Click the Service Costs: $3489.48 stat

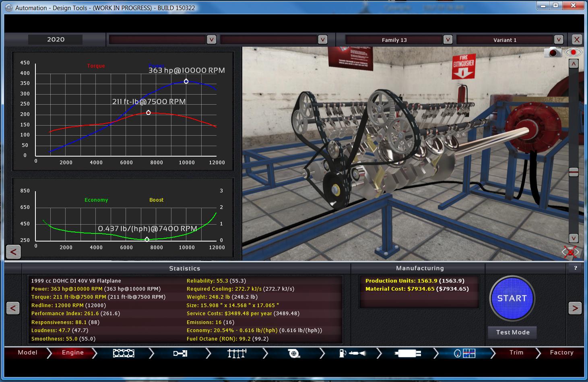pyautogui.click(x=243, y=314)
